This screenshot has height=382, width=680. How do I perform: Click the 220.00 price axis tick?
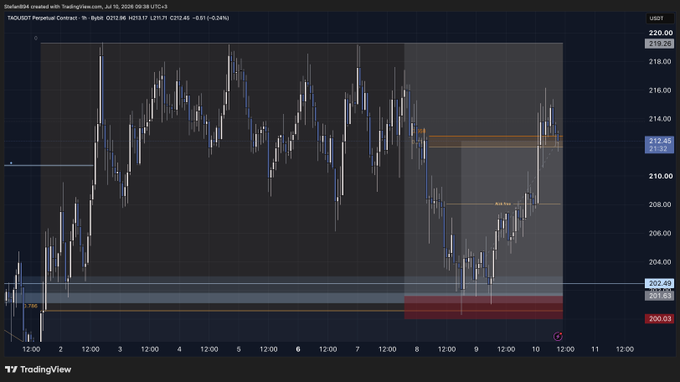(660, 33)
